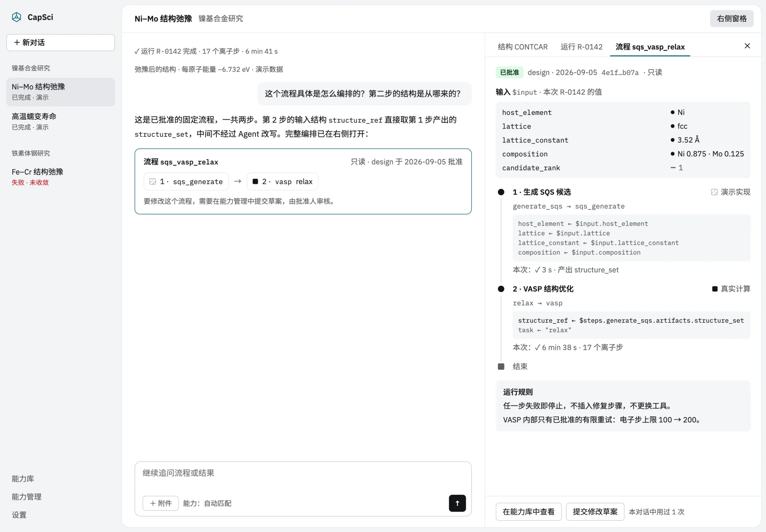Open 能力库 in the sidebar

tap(23, 479)
